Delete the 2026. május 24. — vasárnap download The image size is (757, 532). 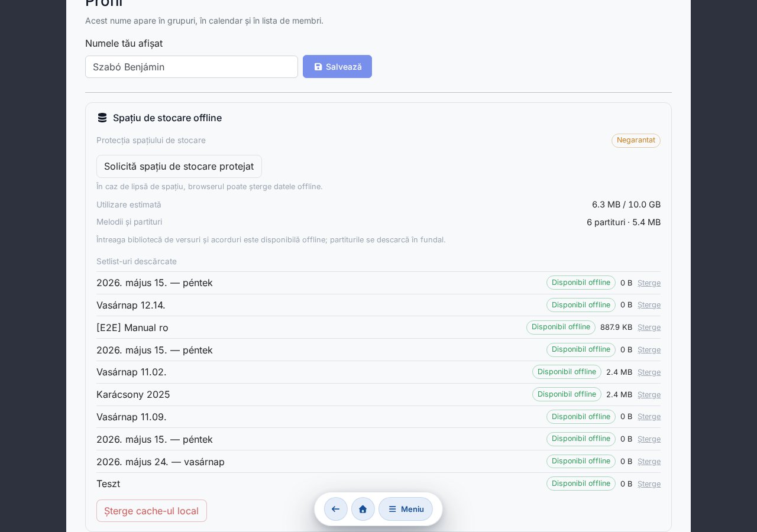click(649, 462)
